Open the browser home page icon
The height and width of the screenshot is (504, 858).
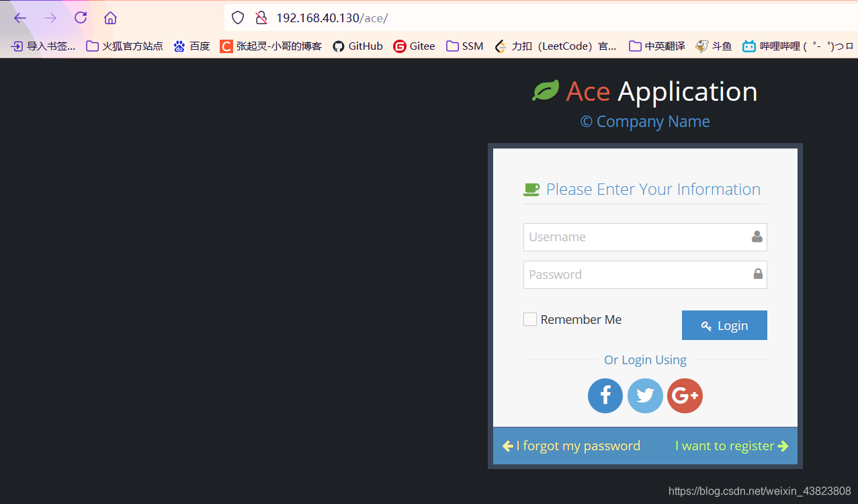pos(110,18)
